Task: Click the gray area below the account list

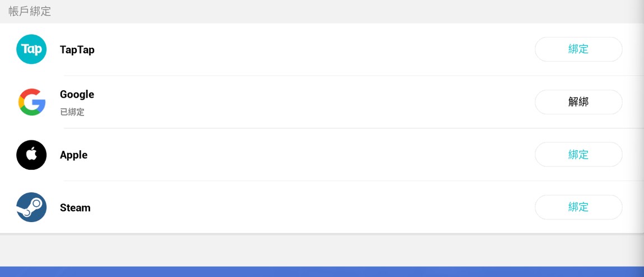Action: [322, 250]
